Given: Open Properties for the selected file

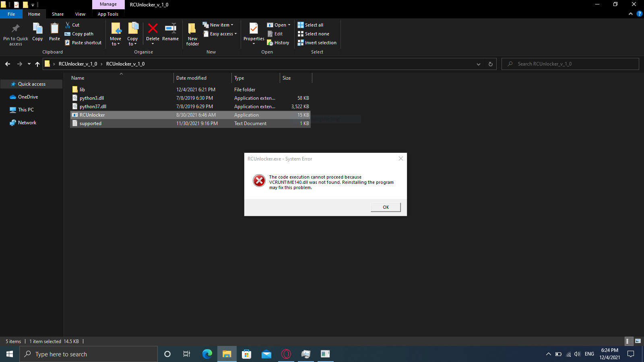Looking at the screenshot, I should (x=254, y=29).
